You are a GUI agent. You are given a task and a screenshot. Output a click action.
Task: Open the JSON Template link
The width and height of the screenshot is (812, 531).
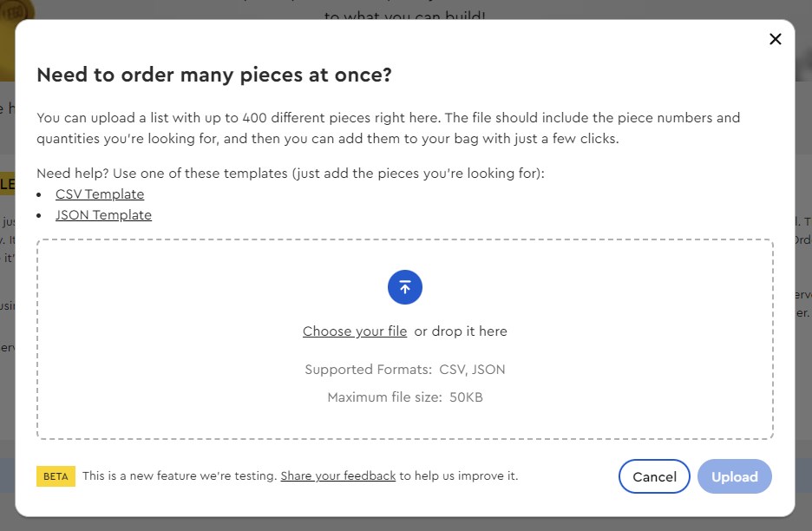pos(103,215)
